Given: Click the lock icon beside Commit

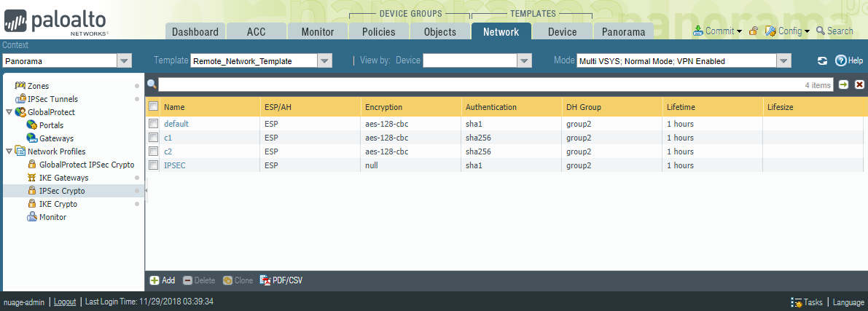Looking at the screenshot, I should tap(754, 31).
